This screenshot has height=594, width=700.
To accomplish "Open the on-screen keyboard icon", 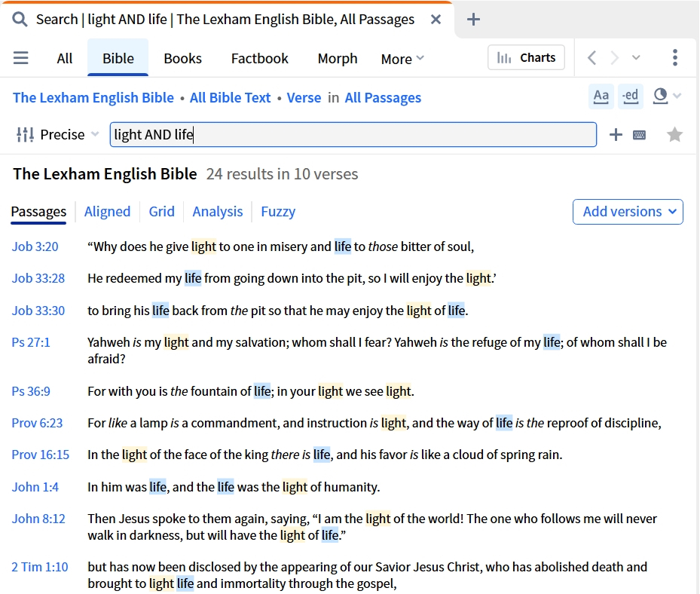I will pyautogui.click(x=639, y=135).
